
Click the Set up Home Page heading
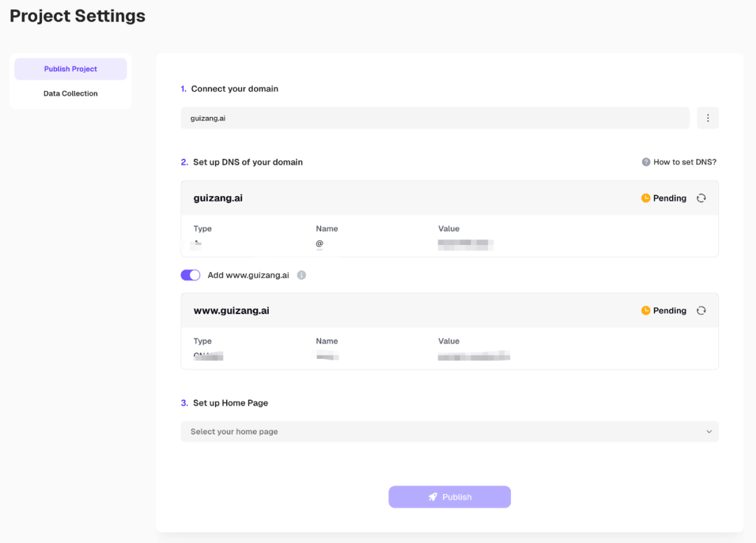click(230, 403)
